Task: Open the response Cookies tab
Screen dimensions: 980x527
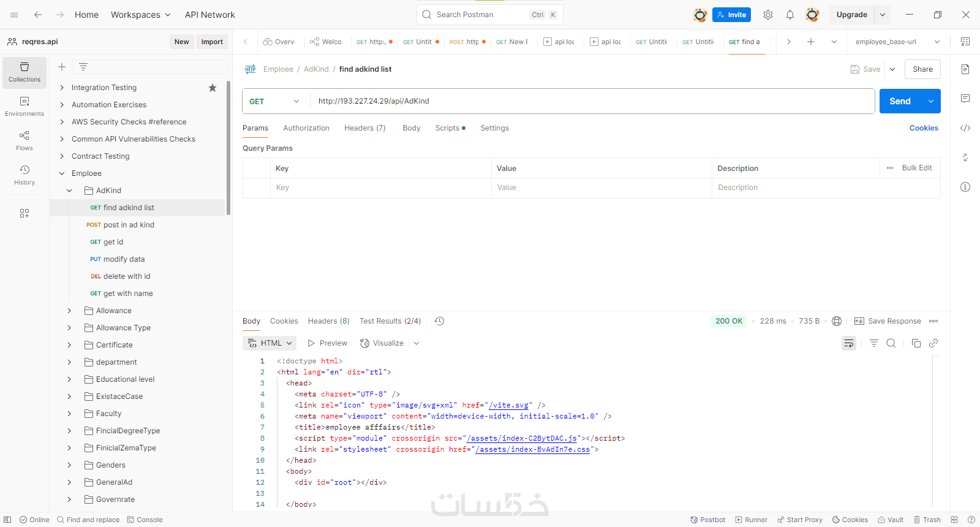Action: click(x=284, y=321)
